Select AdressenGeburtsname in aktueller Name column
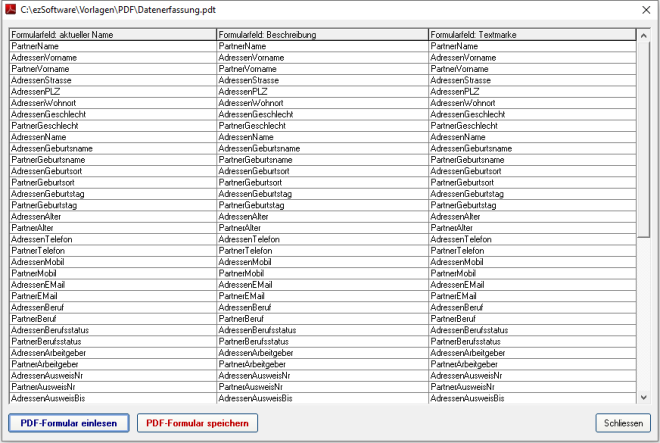This screenshot has width=660, height=443. click(113, 149)
